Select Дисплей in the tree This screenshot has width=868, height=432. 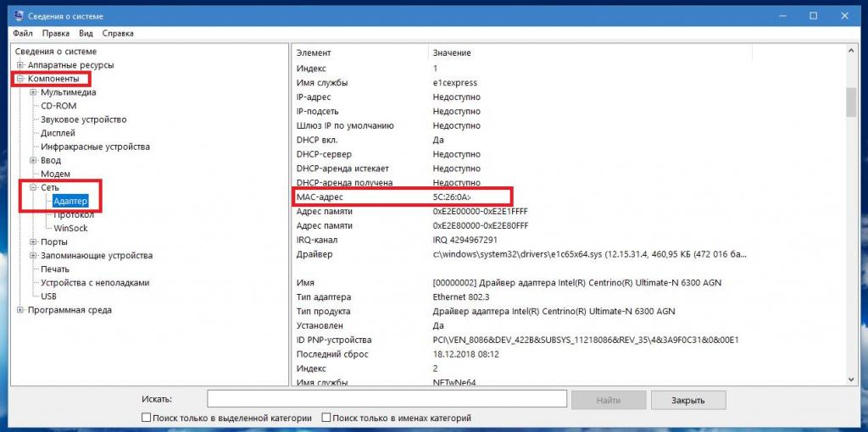(x=58, y=133)
